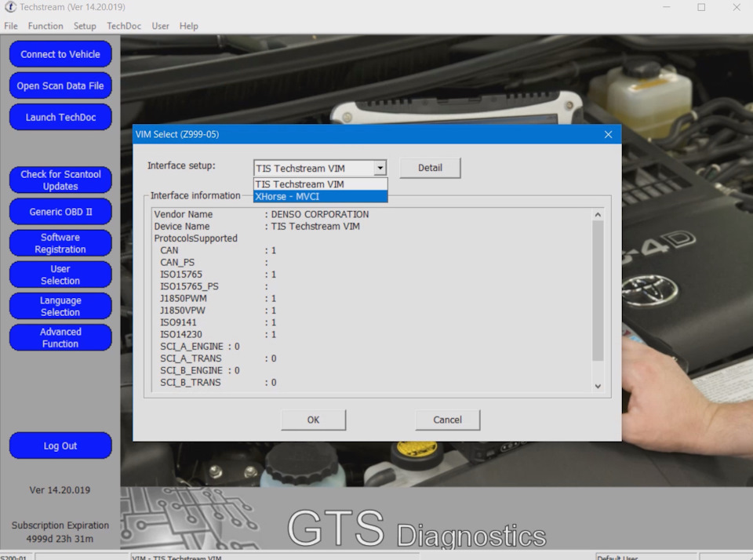Click the Detail button
Image resolution: width=753 pixels, height=560 pixels.
coord(430,168)
